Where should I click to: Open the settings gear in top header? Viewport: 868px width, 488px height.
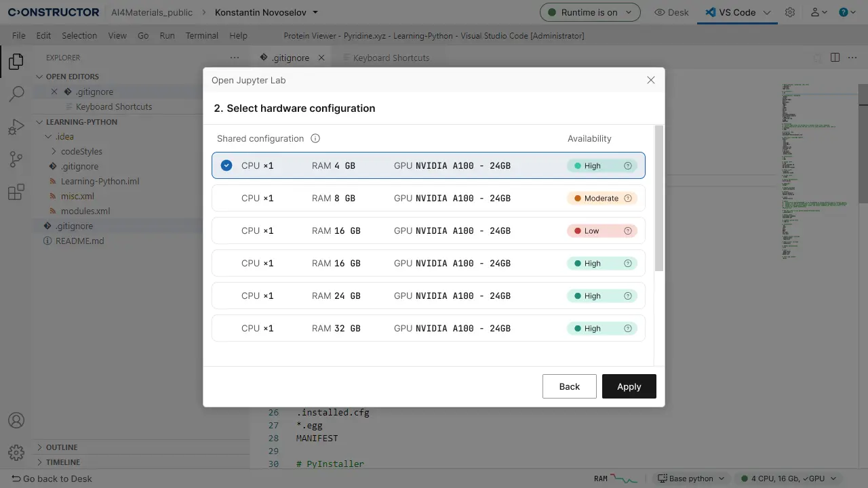tap(790, 12)
